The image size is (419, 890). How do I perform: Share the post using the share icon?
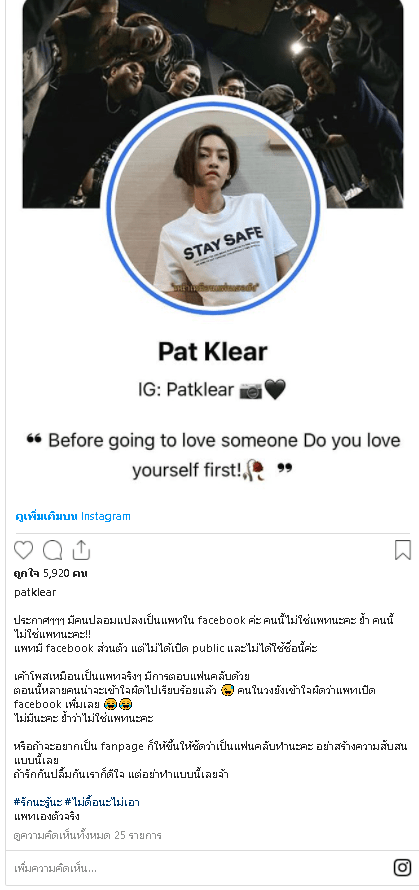(81, 550)
